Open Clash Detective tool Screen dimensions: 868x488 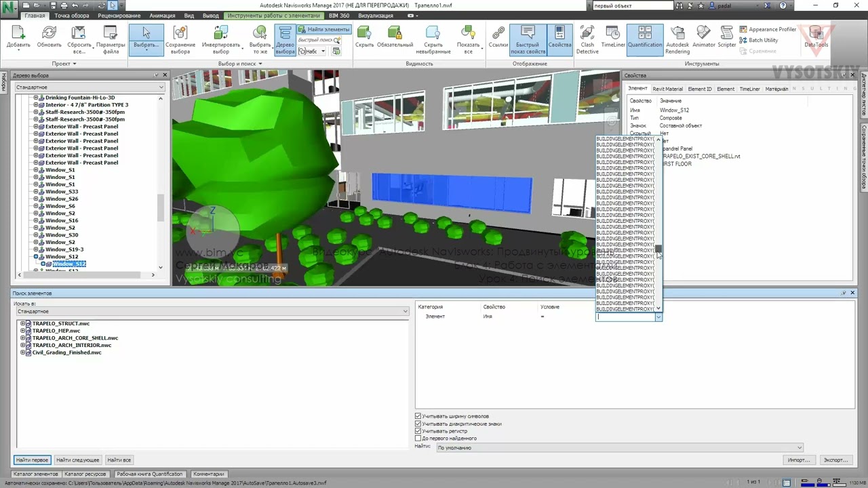coord(587,40)
